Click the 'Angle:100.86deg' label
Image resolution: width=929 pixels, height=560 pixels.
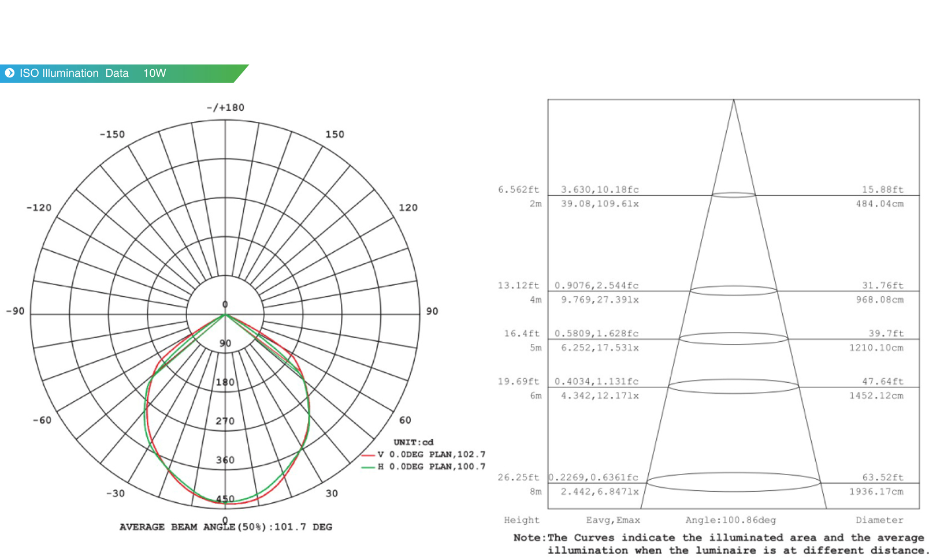coord(731,520)
